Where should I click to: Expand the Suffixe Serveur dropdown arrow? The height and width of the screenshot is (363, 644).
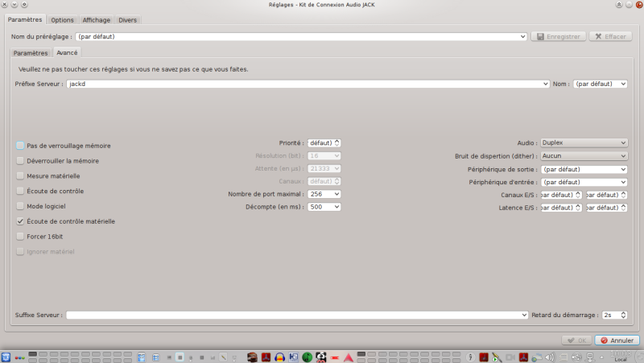pos(524,315)
